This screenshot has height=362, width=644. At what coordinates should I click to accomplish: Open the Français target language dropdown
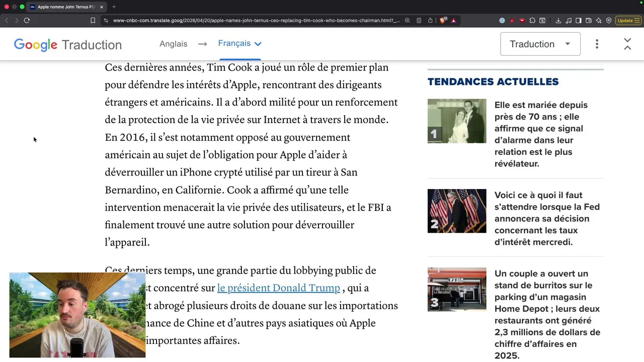pyautogui.click(x=240, y=44)
